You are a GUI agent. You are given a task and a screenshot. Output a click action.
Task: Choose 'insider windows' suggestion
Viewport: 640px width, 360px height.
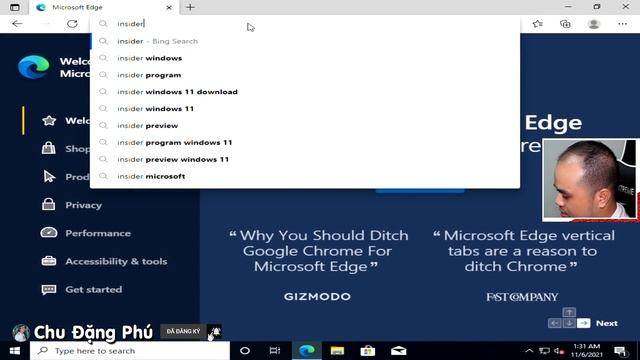pos(305,58)
